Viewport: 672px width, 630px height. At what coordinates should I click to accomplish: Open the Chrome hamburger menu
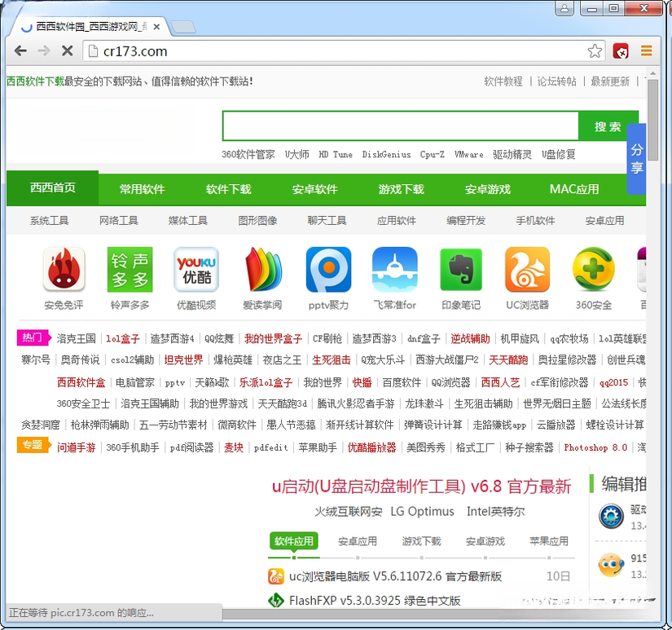click(646, 51)
